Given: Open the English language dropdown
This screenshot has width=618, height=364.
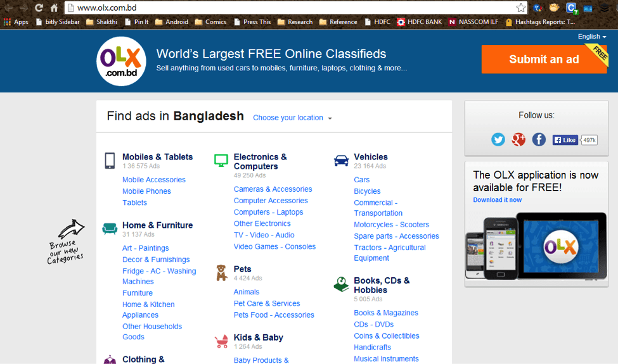Looking at the screenshot, I should coord(591,37).
